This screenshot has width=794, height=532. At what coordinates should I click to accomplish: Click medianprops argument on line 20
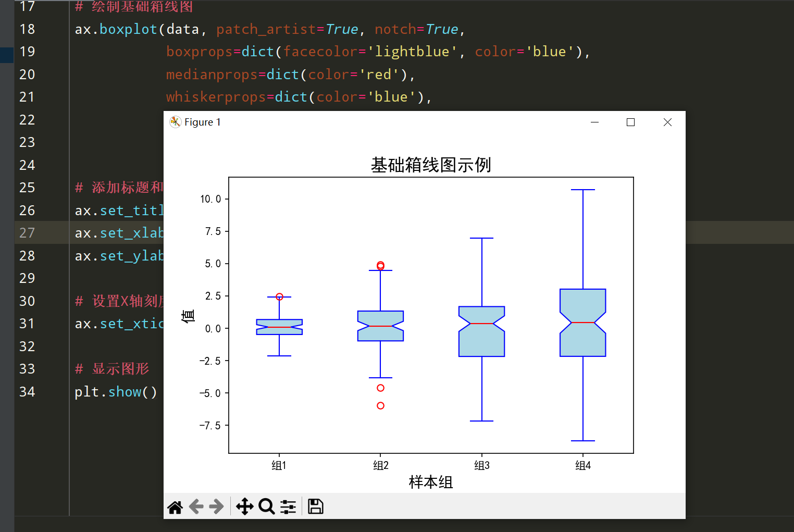pos(212,75)
